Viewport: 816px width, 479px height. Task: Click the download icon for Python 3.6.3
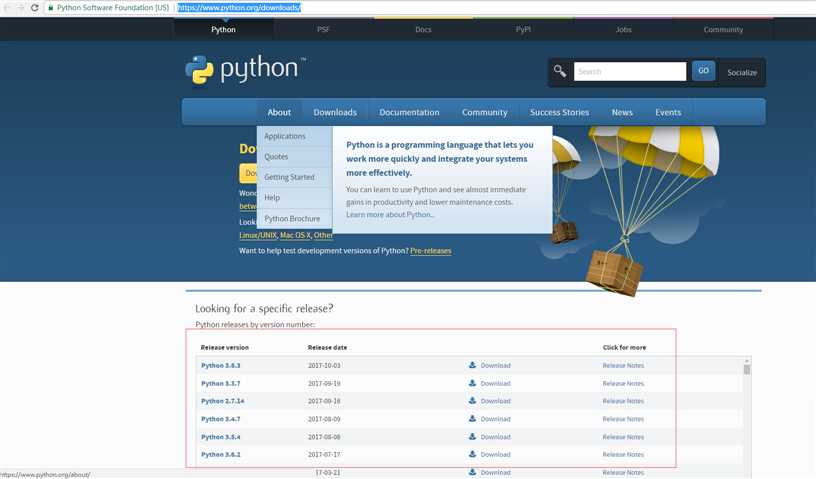coord(473,365)
